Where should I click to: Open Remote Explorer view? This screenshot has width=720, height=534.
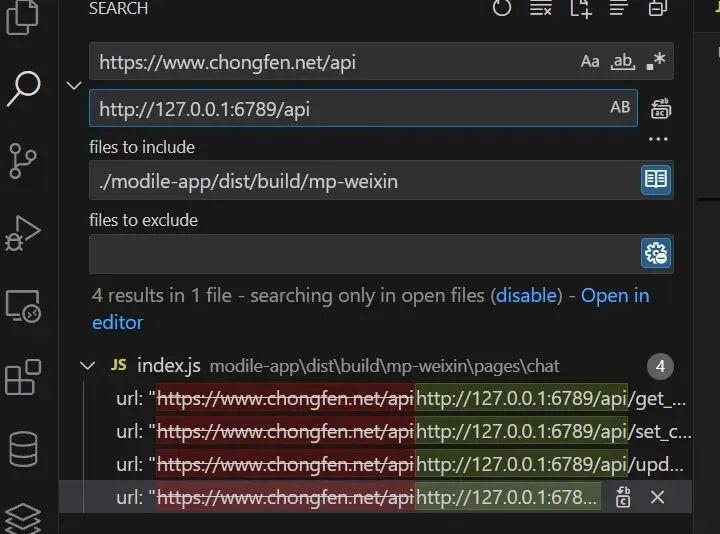(23, 306)
